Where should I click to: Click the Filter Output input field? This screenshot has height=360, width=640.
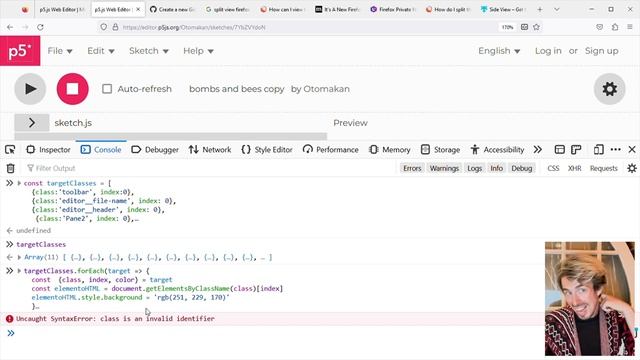coord(210,168)
